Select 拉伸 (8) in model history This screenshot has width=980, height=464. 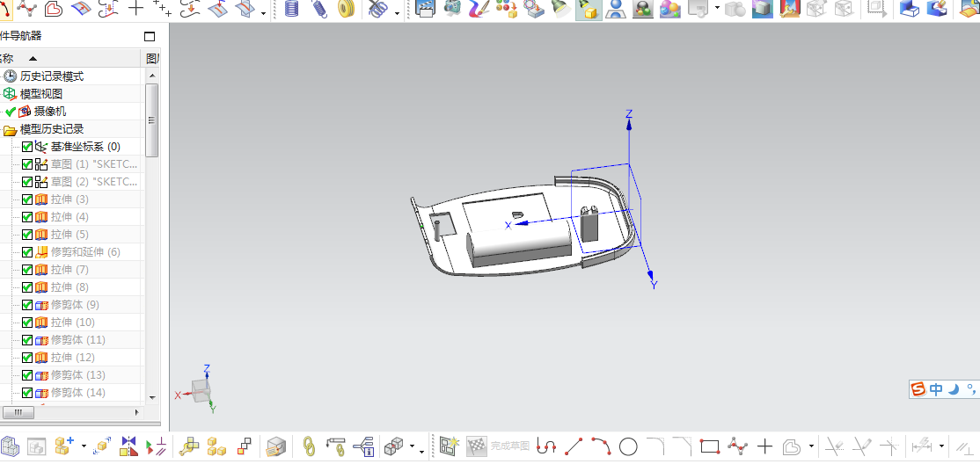click(69, 287)
